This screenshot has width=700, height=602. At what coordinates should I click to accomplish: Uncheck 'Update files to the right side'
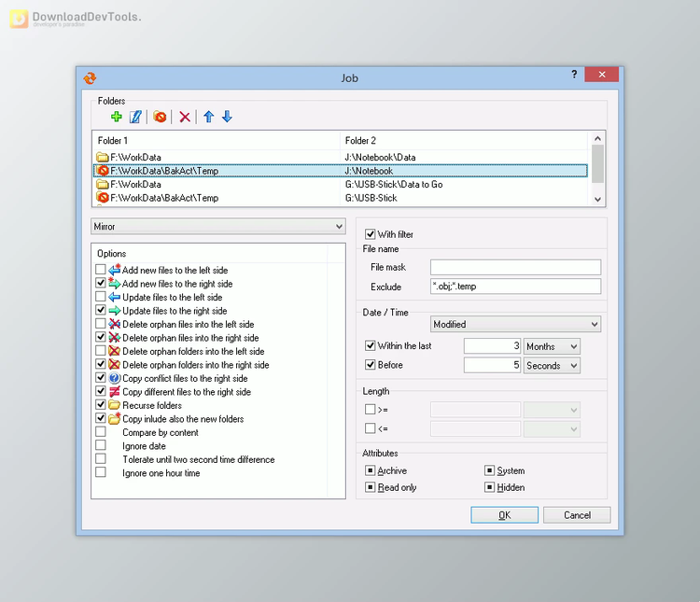coord(101,310)
